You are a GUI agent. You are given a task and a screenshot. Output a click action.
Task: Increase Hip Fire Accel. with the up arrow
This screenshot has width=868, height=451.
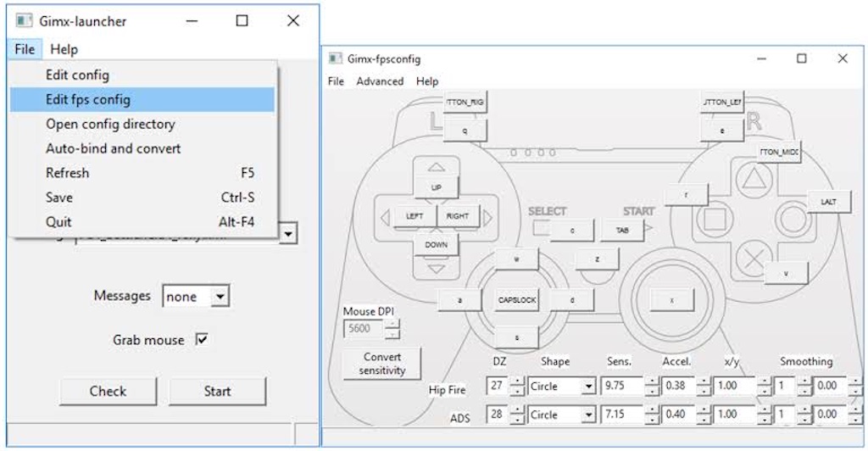(703, 381)
